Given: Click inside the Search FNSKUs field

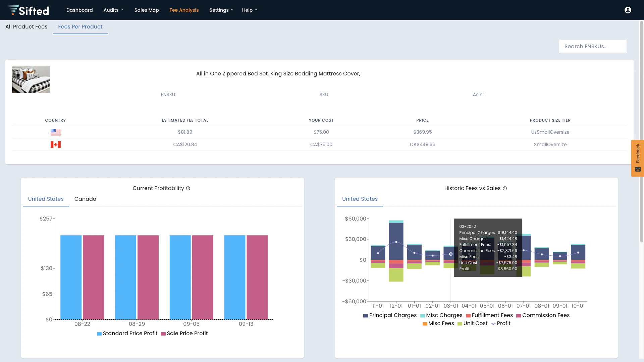Looking at the screenshot, I should 592,46.
